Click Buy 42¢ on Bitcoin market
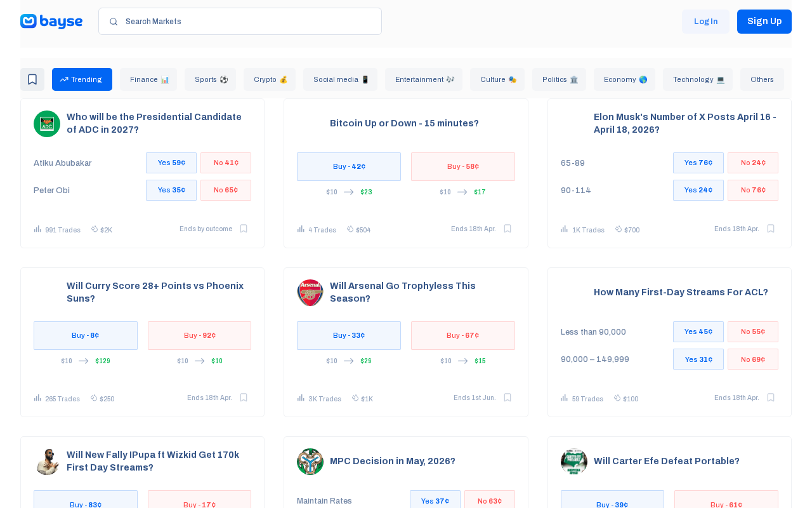Screen dimensions: 812x508 pyautogui.click(x=349, y=167)
